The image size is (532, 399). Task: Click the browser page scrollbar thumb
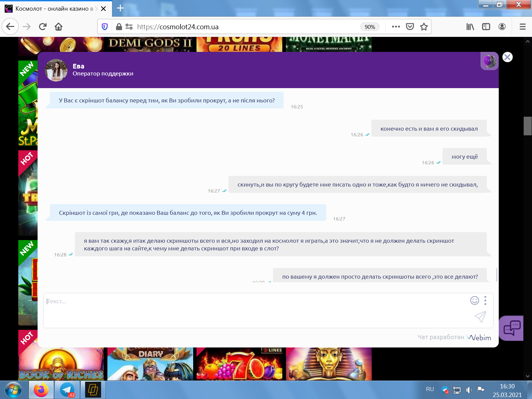tap(528, 126)
